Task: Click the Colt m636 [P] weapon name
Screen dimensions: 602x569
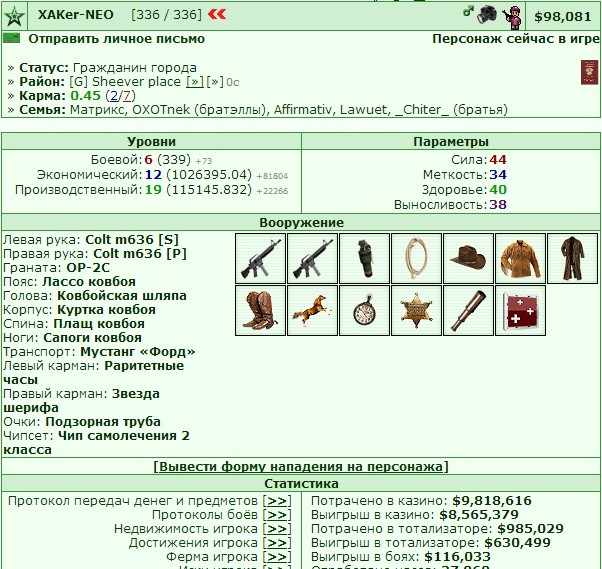Action: 140,253
